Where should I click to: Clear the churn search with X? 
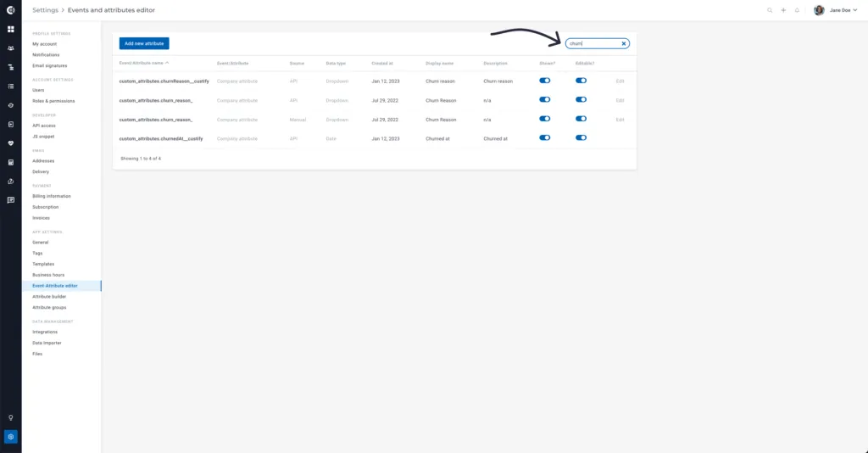(x=623, y=43)
